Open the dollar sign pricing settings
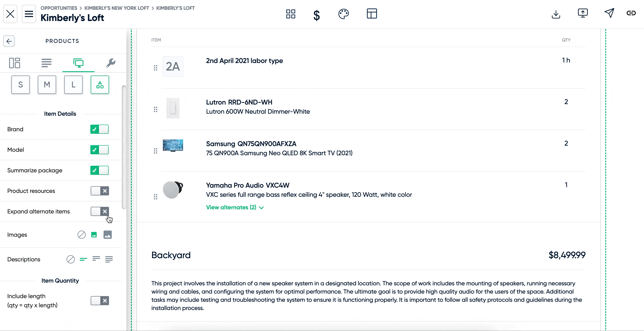 click(x=317, y=15)
